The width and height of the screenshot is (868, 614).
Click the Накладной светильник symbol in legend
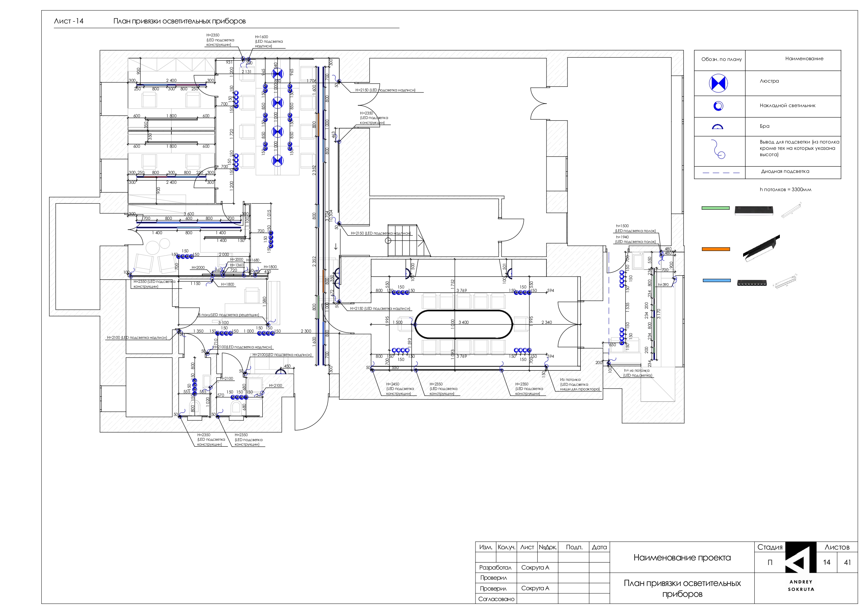click(x=718, y=106)
